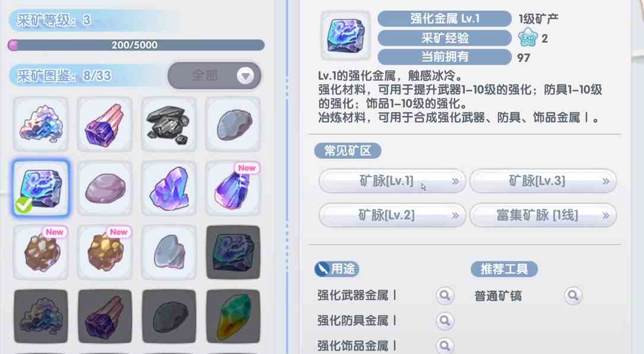
Task: Select the pink-purple crystal rod ore
Action: [x=104, y=125]
